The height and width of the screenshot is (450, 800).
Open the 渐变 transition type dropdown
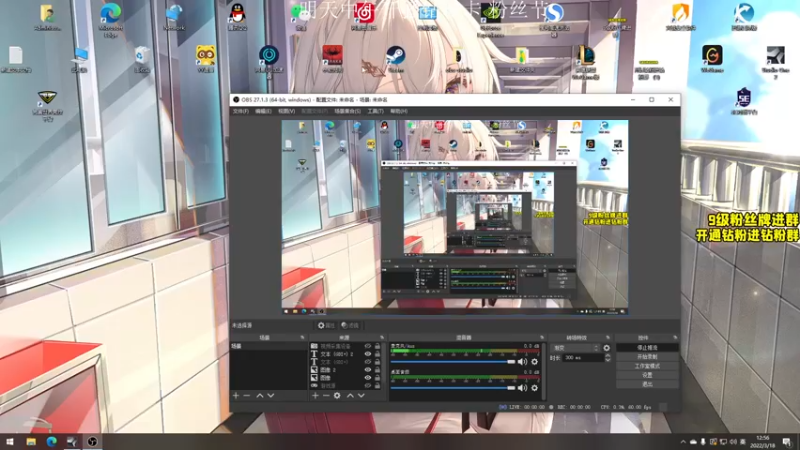click(x=575, y=348)
